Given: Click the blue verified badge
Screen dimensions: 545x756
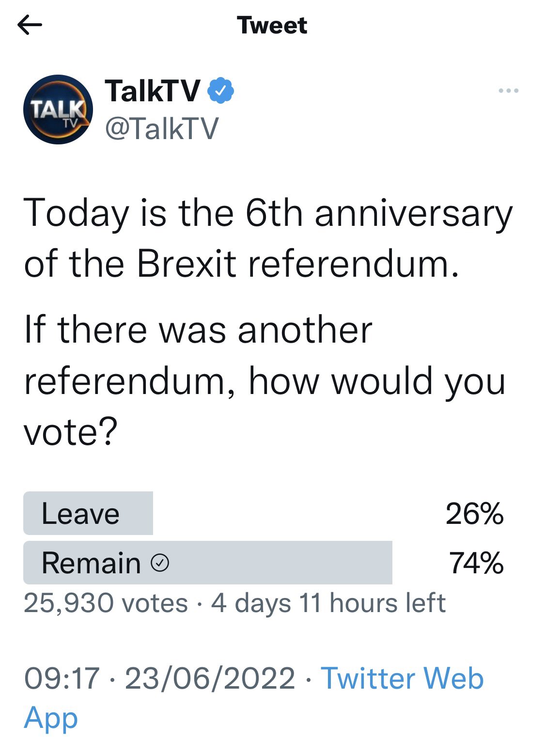Looking at the screenshot, I should pos(221,90).
